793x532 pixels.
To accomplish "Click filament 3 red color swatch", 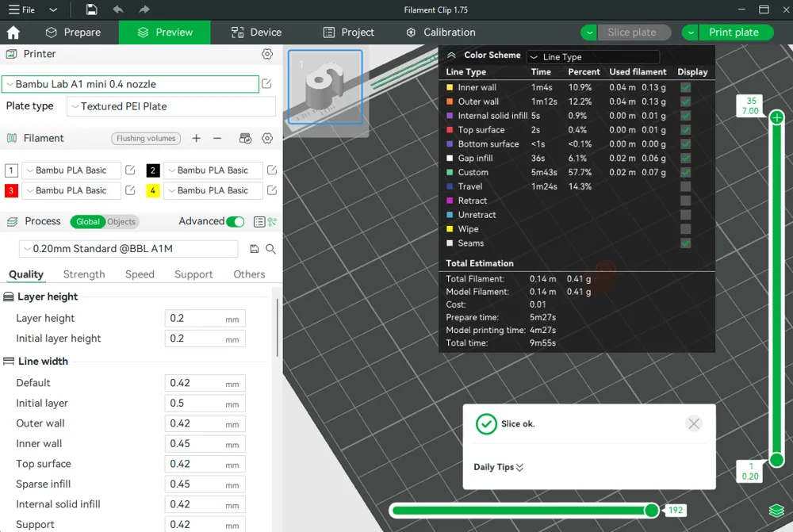I will (x=11, y=190).
